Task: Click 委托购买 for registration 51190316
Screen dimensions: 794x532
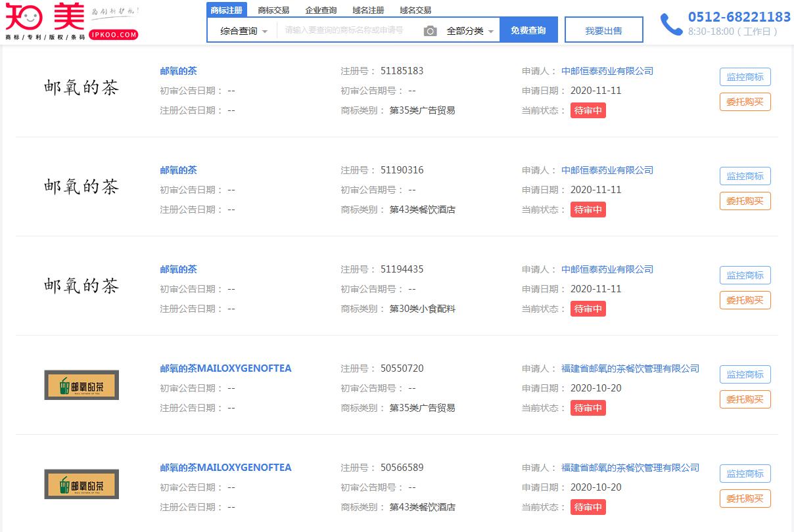Action: (x=745, y=201)
